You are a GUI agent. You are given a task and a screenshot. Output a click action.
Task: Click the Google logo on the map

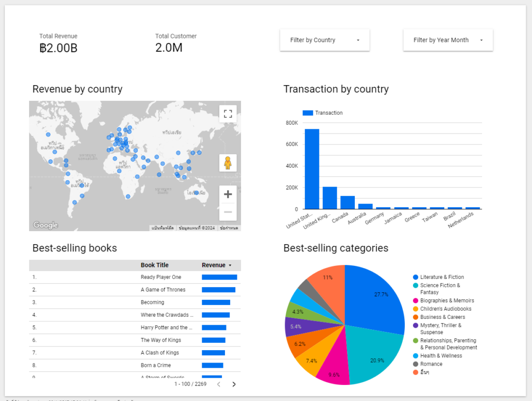46,225
